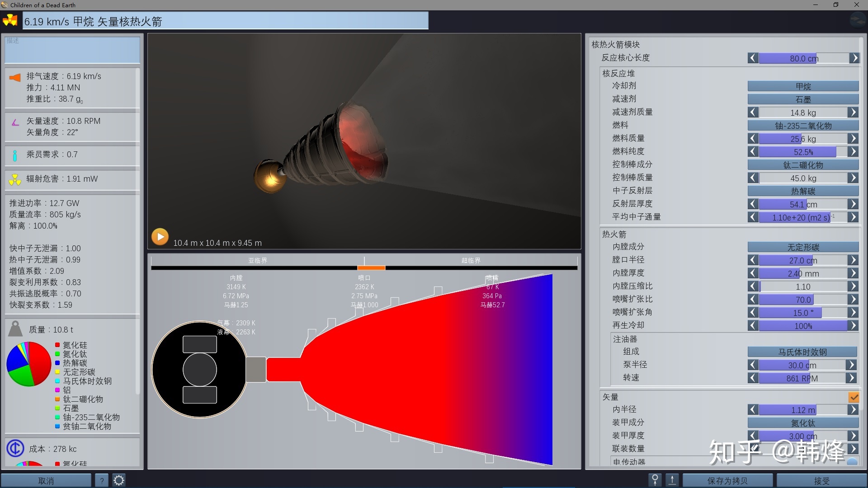Click the 亚临界 section of the criticality bar
This screenshot has height=488, width=868.
[x=258, y=260]
